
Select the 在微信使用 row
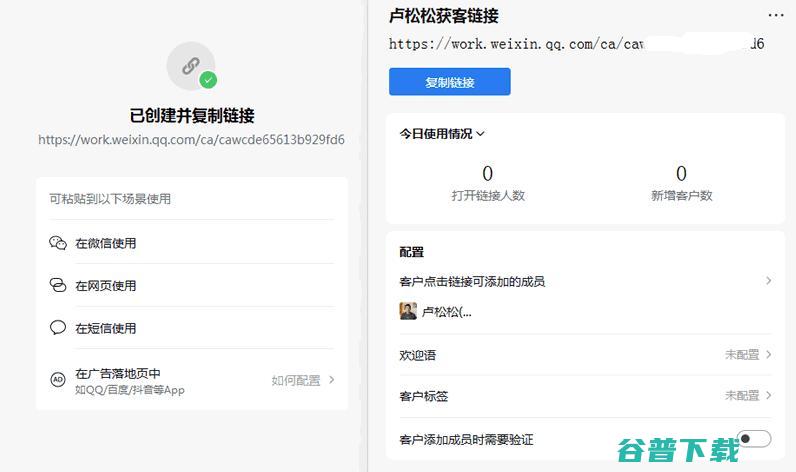click(192, 243)
